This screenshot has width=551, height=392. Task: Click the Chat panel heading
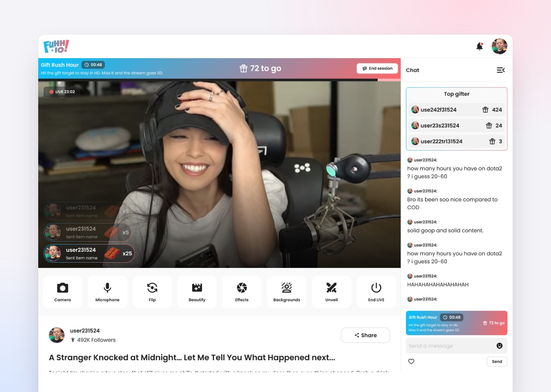412,70
